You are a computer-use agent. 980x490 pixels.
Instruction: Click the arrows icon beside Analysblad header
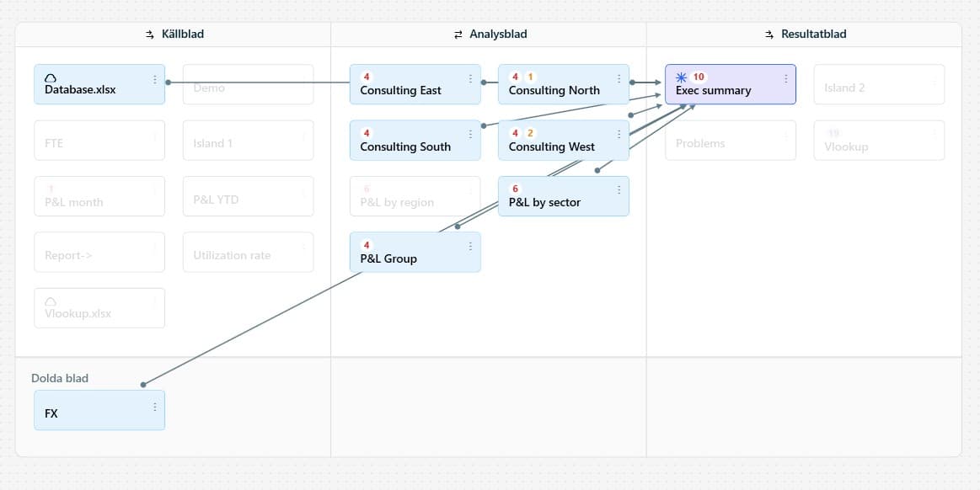(x=458, y=35)
